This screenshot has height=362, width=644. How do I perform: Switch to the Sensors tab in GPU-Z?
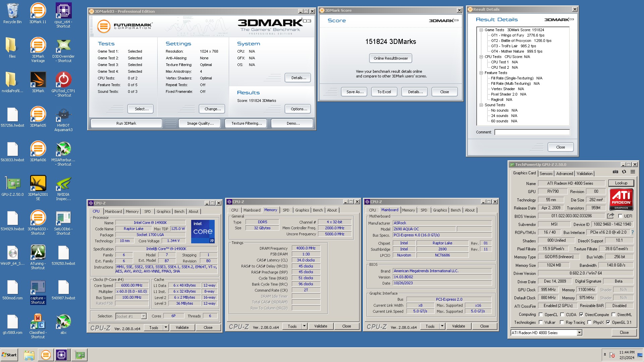(546, 173)
